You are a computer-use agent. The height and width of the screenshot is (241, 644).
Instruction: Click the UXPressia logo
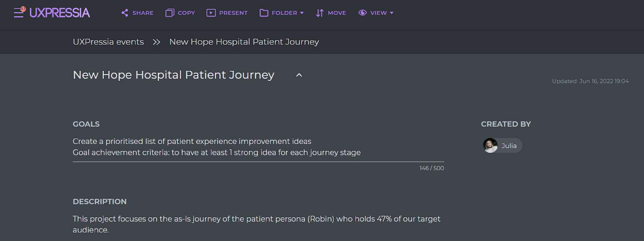click(60, 13)
